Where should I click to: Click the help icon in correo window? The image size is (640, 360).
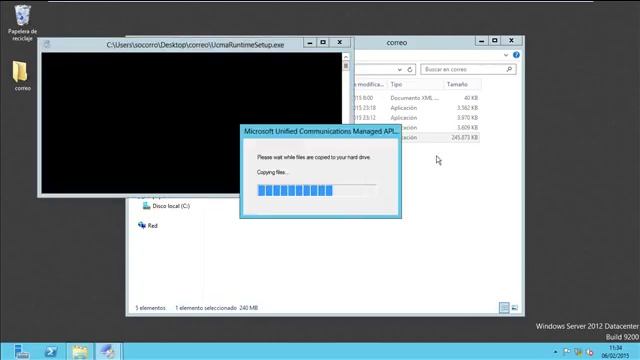click(x=516, y=55)
